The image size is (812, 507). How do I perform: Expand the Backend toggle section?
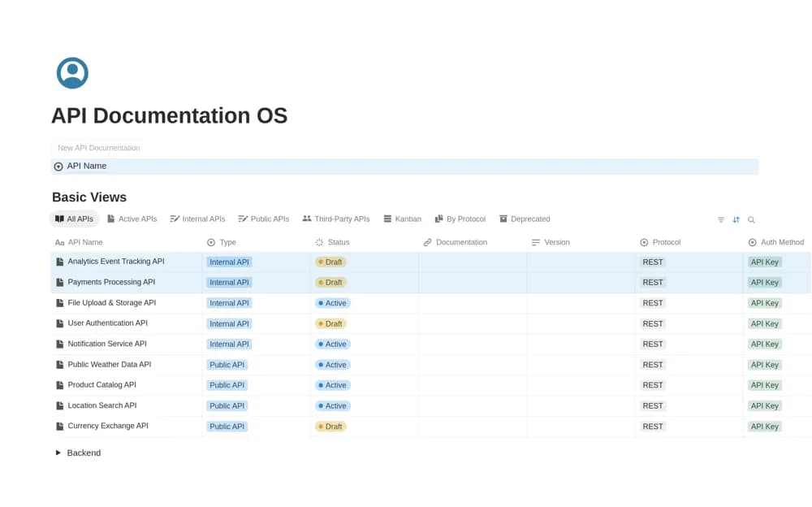(x=58, y=453)
